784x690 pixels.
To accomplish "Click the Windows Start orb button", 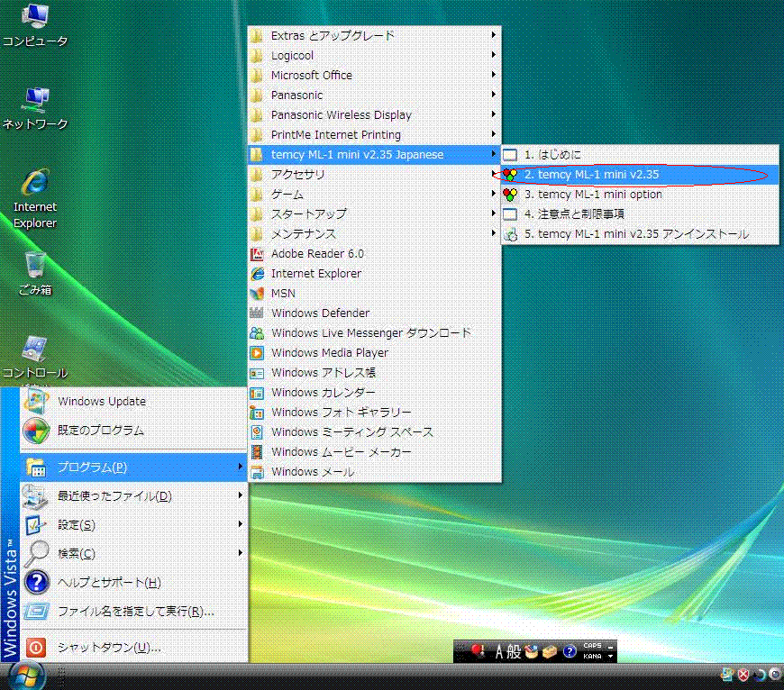I will point(26,676).
